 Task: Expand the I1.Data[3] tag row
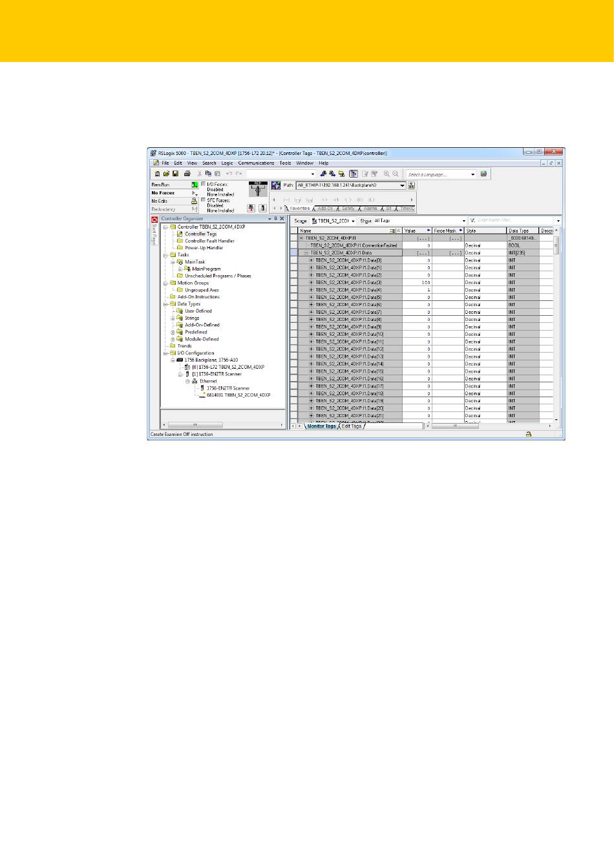(312, 282)
